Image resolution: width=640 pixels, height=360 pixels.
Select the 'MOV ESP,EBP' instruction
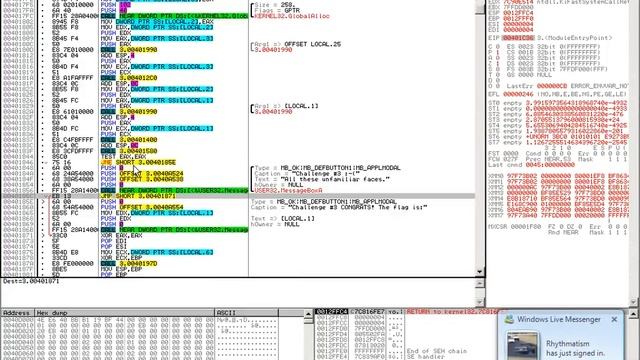coord(121,269)
